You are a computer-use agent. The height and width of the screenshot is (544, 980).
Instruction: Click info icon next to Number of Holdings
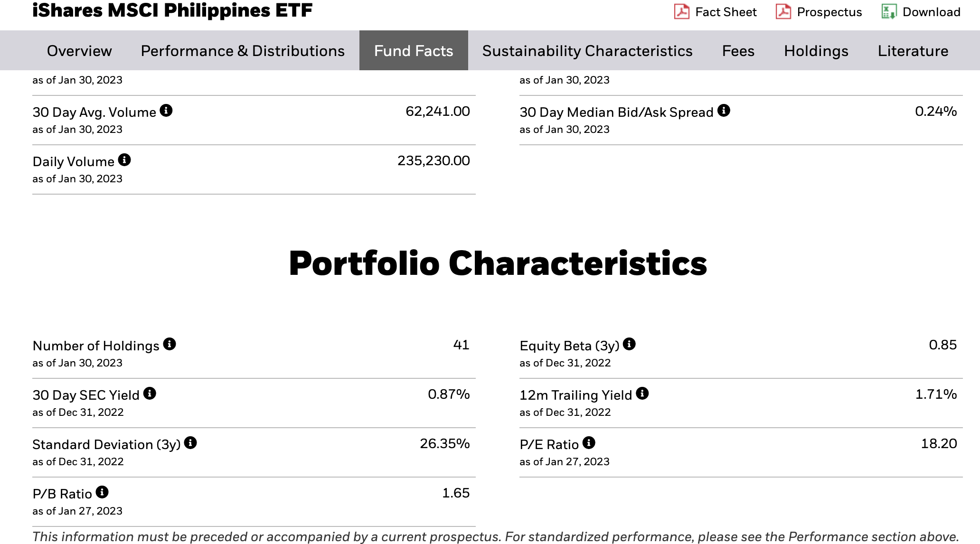[170, 344]
